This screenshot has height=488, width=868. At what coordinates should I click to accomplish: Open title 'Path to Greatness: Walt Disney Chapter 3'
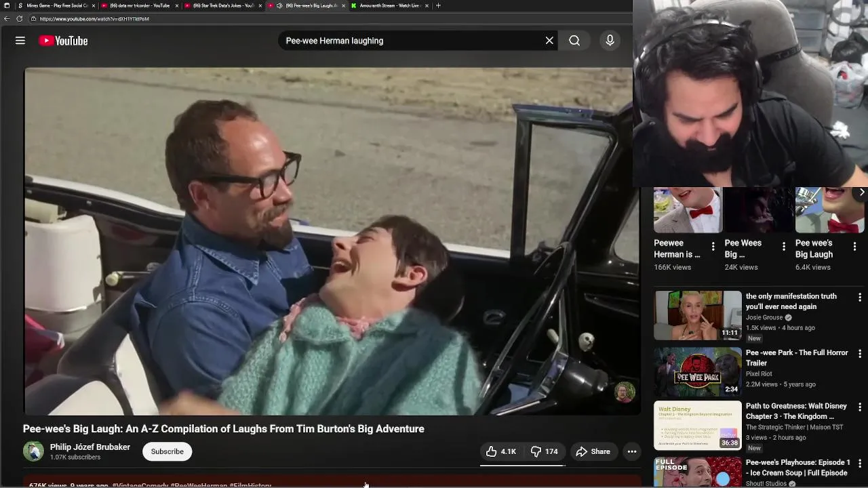(x=796, y=411)
